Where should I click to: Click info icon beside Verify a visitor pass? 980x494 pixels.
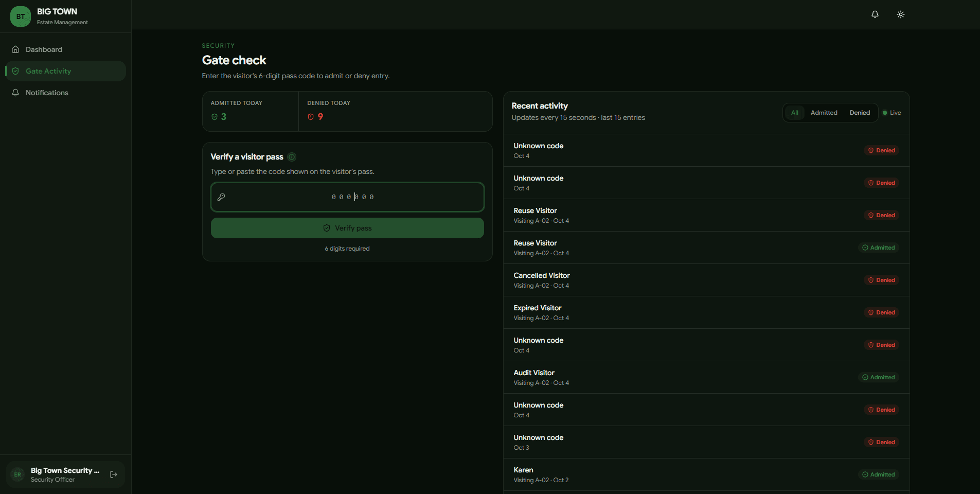coord(292,157)
